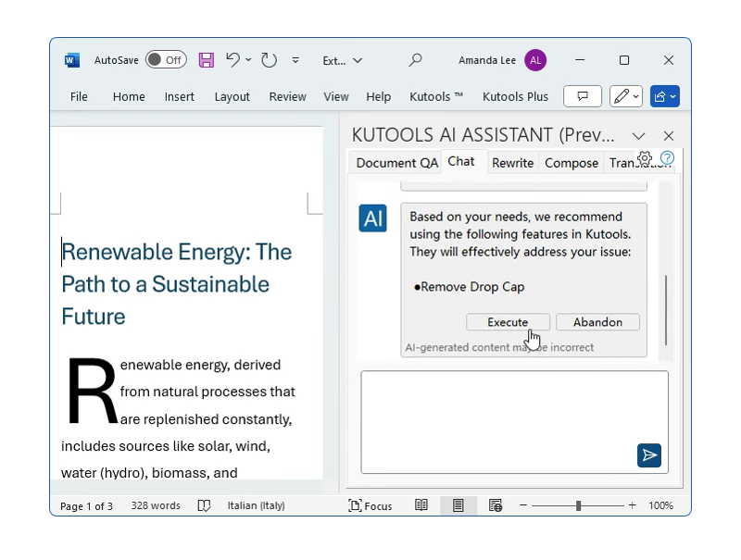Click the blue Share button

(x=664, y=96)
